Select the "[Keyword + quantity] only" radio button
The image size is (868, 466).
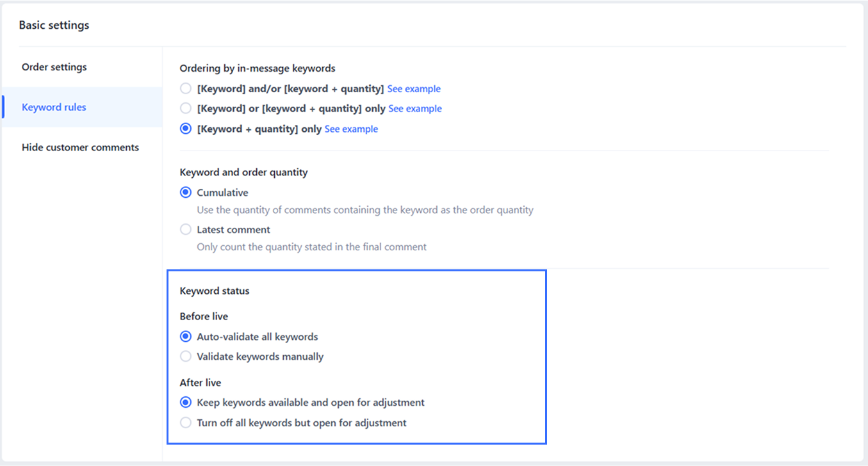coord(186,129)
